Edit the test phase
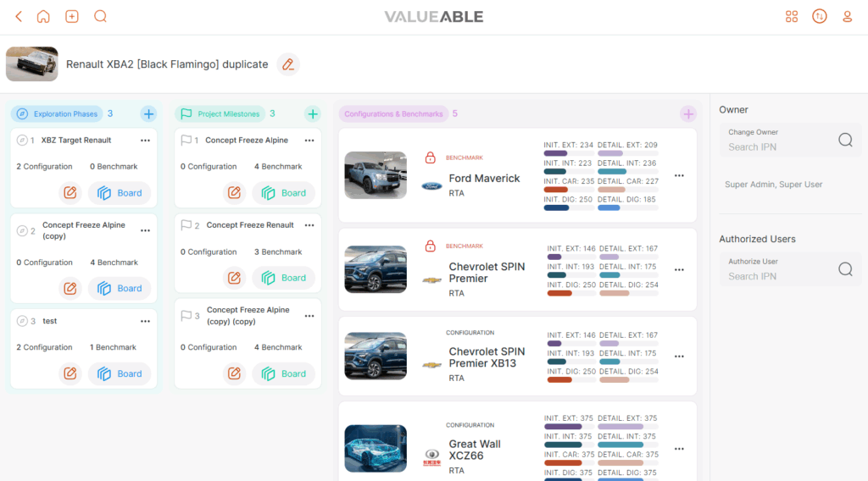 (x=70, y=373)
